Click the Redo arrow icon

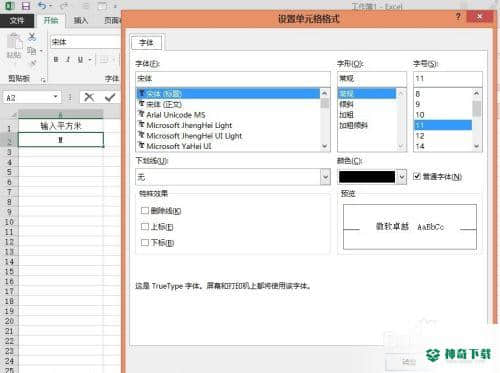[x=65, y=6]
